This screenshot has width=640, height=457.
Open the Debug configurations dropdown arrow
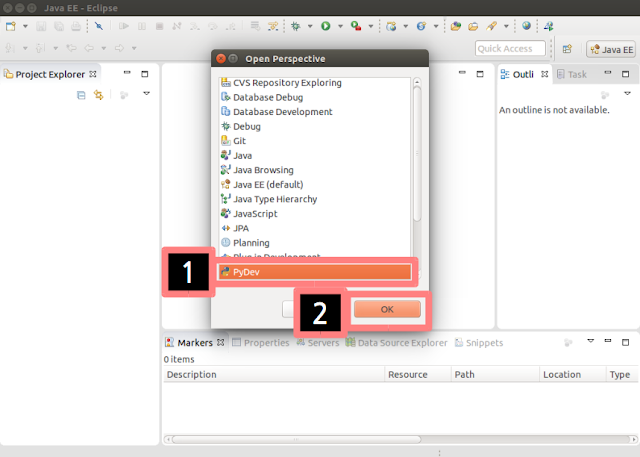point(310,27)
